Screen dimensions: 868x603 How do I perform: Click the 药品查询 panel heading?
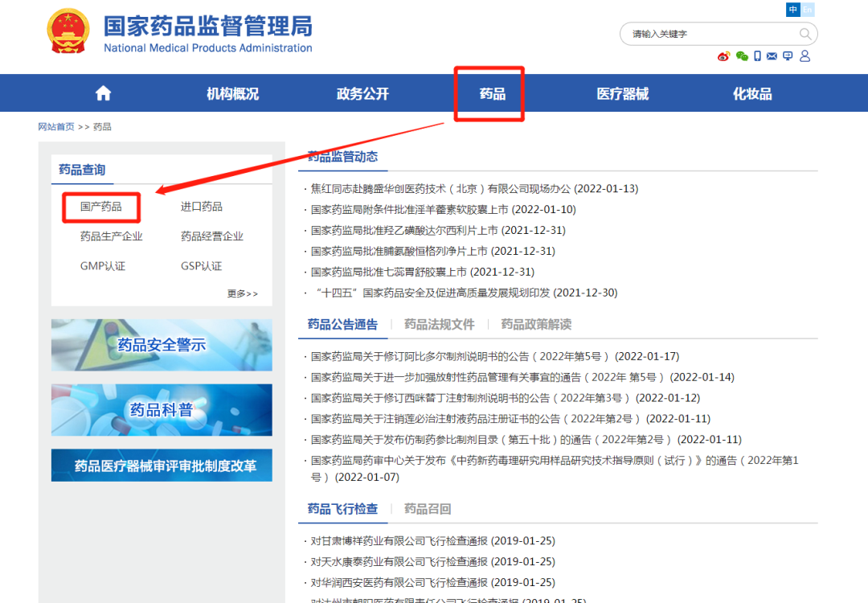(82, 170)
